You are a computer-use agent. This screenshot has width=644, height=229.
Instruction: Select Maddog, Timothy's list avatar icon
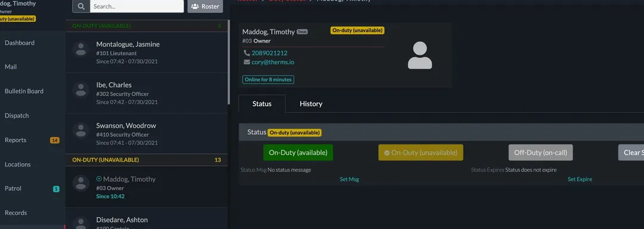pyautogui.click(x=81, y=183)
